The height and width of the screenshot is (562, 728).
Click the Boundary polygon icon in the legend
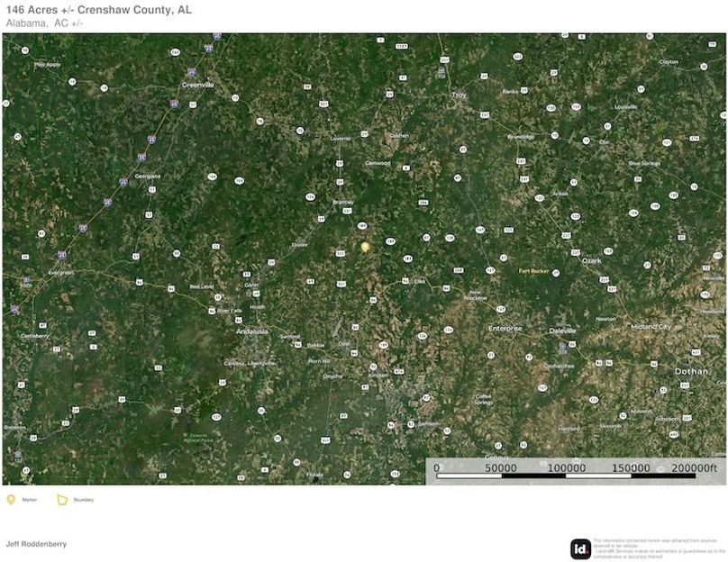(62, 499)
